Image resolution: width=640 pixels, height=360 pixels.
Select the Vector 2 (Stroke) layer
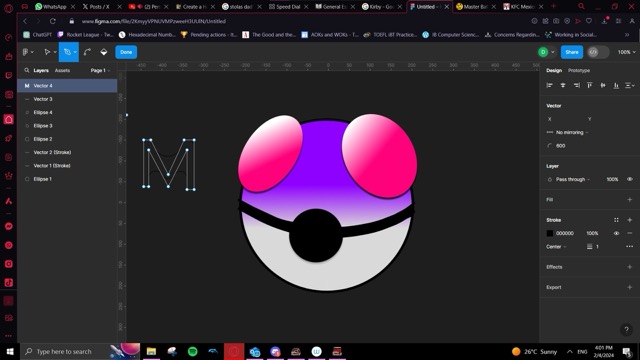67,152
